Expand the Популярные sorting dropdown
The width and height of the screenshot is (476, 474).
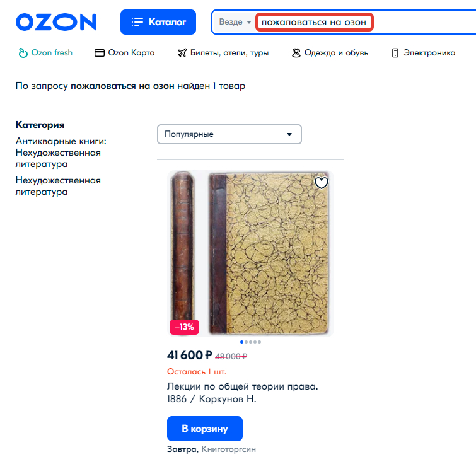[x=229, y=134]
